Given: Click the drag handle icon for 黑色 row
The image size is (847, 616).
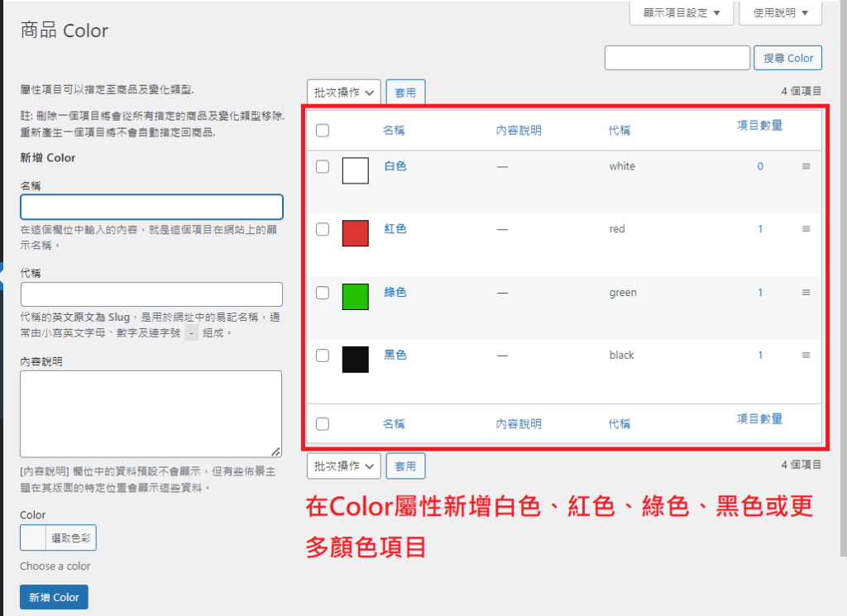Looking at the screenshot, I should [806, 355].
